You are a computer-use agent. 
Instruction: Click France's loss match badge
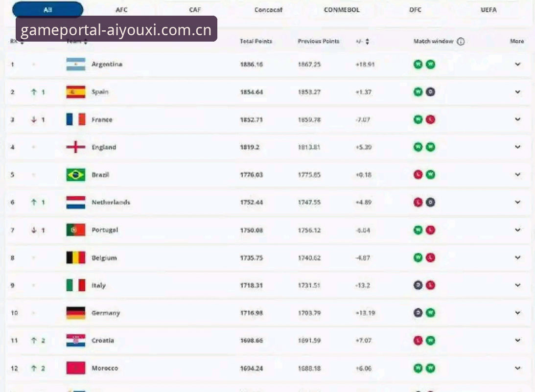point(430,119)
